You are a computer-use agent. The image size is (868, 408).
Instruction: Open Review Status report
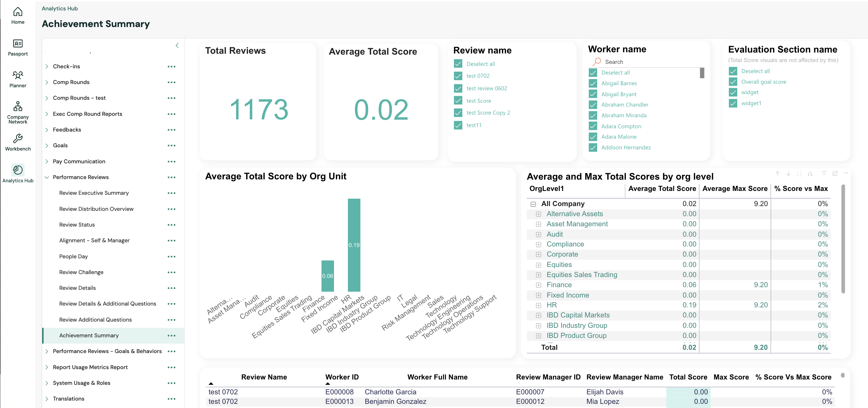click(77, 224)
